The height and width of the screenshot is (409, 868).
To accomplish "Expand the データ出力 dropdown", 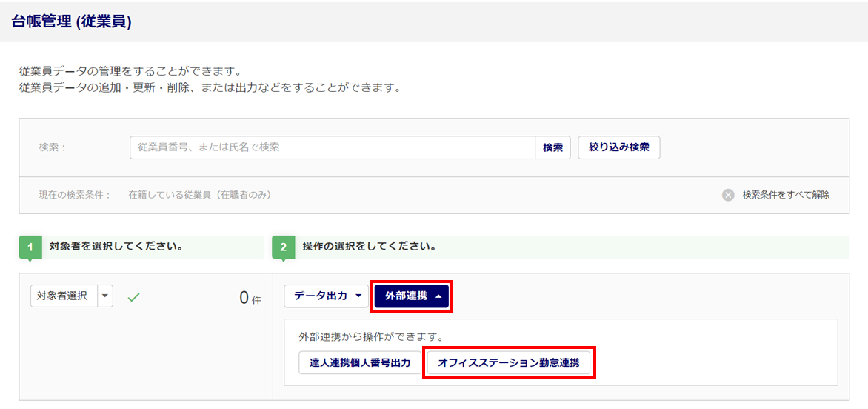I will coord(326,296).
